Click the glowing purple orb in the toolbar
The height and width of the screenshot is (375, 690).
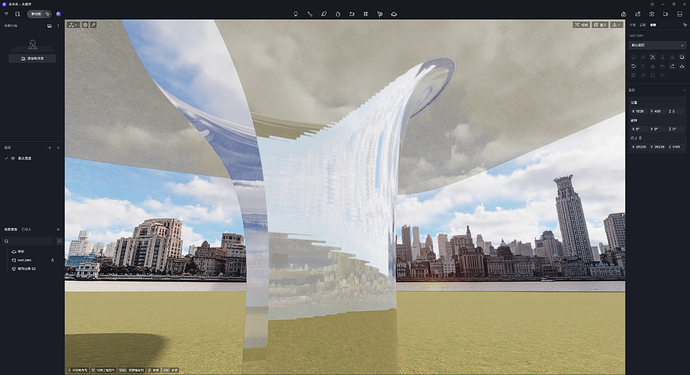click(x=59, y=14)
